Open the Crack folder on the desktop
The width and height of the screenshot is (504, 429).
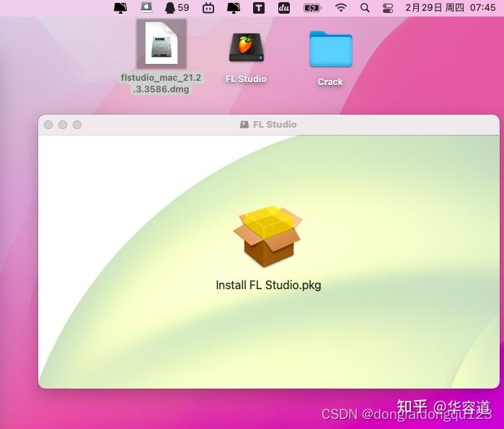coord(330,49)
